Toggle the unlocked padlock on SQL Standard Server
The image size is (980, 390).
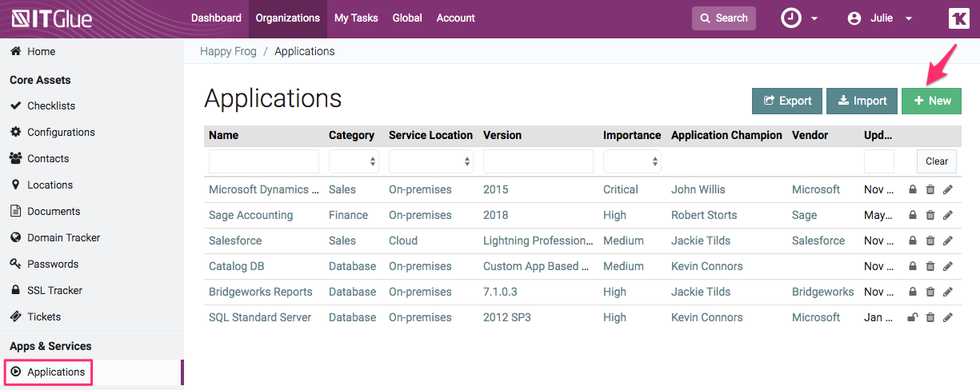912,318
